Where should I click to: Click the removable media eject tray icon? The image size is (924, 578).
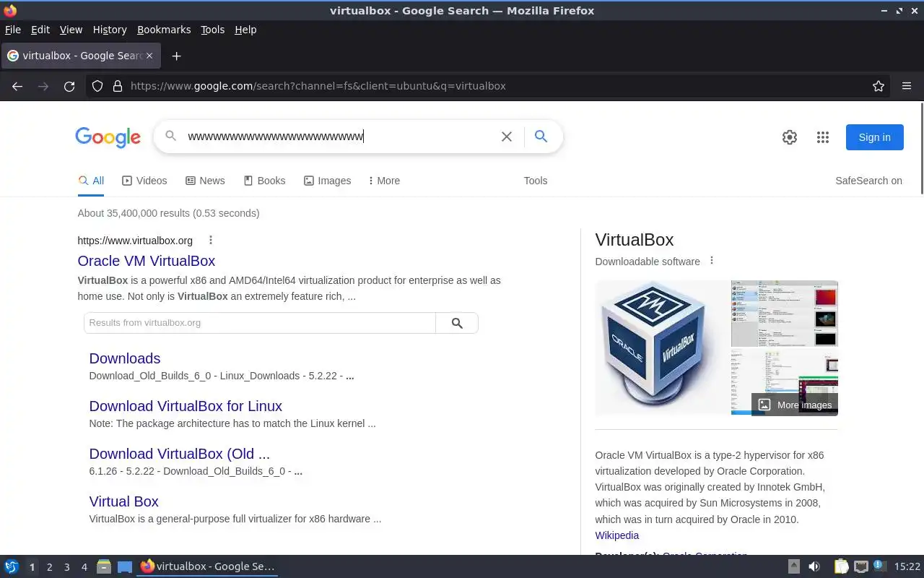click(794, 567)
